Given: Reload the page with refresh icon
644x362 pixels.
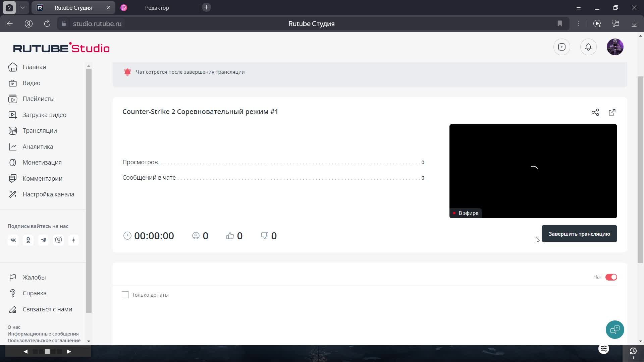Looking at the screenshot, I should (47, 23).
